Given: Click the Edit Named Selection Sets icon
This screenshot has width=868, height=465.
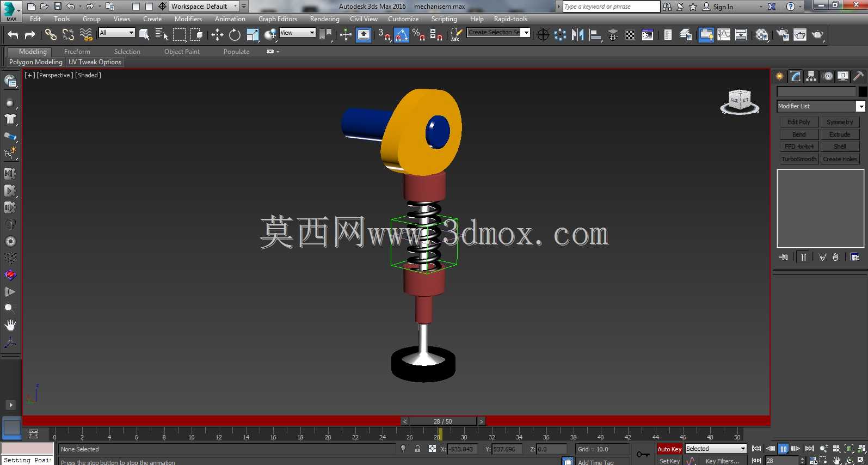Looking at the screenshot, I should click(x=456, y=35).
